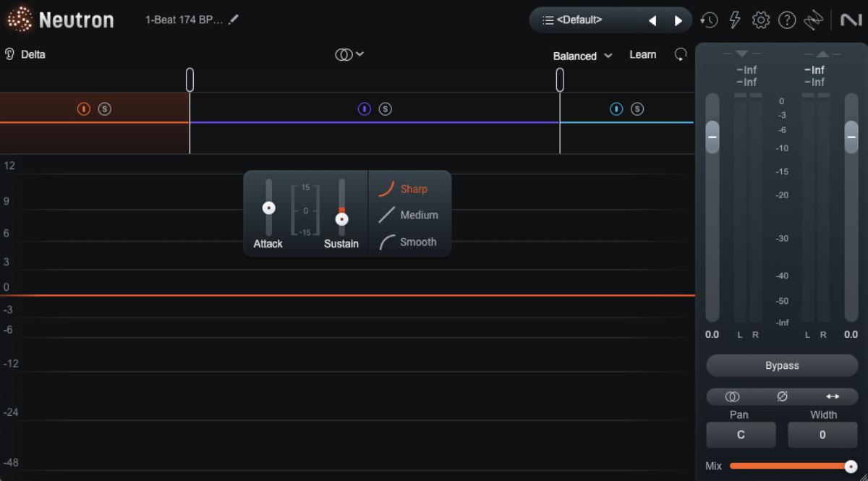The width and height of the screenshot is (868, 481).
Task: Reset the crossover learn with the circular arrow icon
Action: (680, 55)
